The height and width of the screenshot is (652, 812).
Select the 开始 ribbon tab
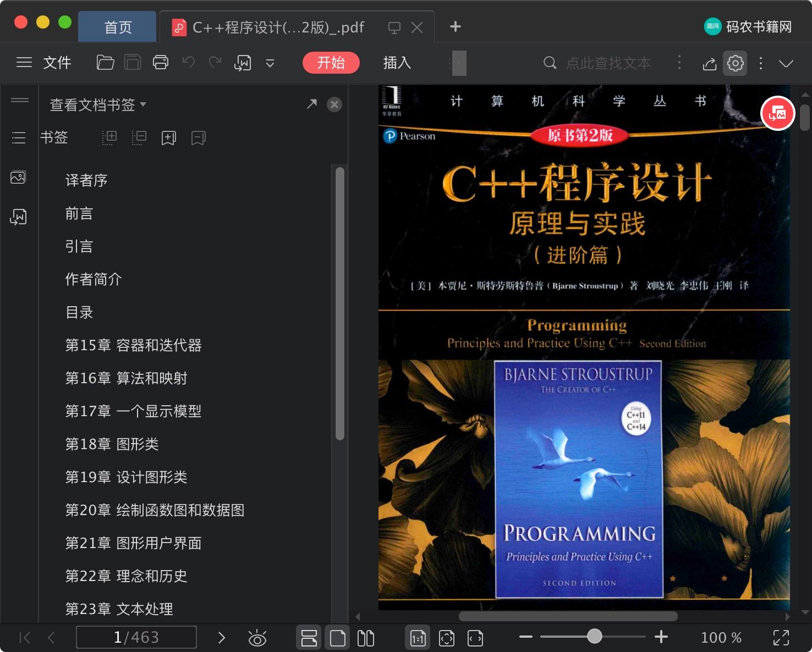click(331, 63)
